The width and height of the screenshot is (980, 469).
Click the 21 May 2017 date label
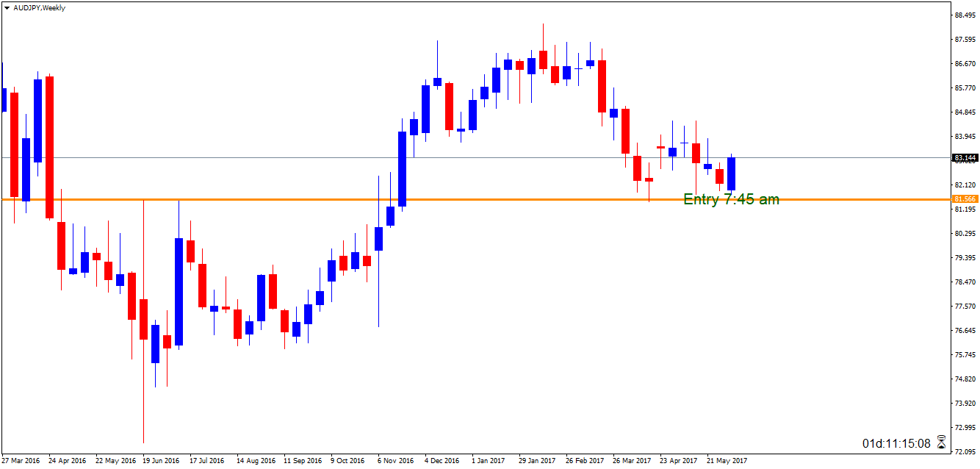point(727,461)
